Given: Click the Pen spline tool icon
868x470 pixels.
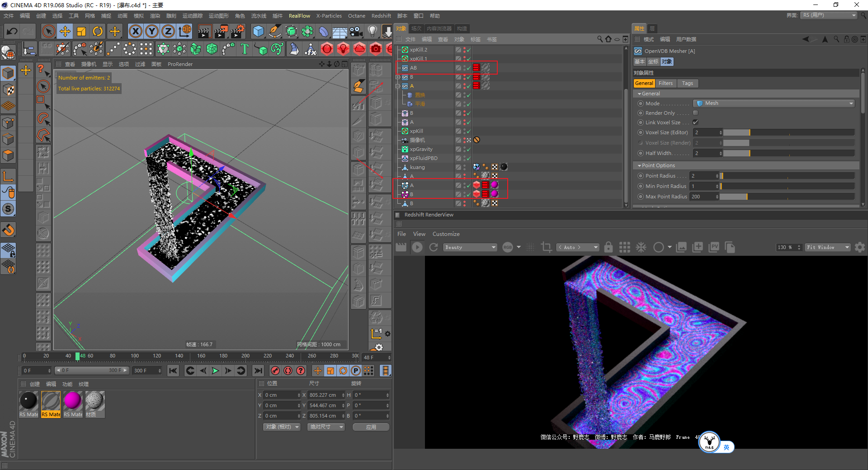Looking at the screenshot, I should 275,31.
